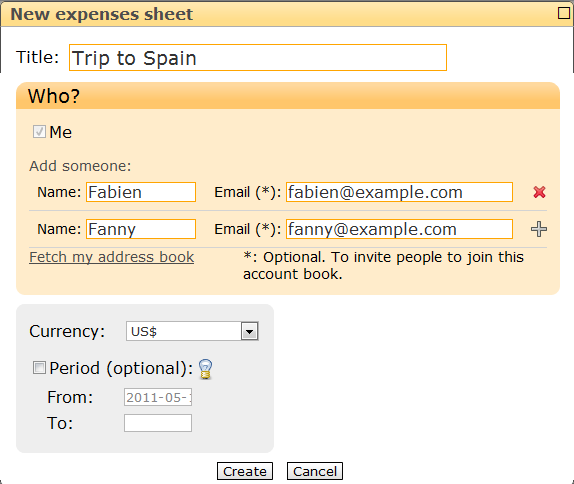574x484 pixels.
Task: Click the Cancel button
Action: pos(315,471)
